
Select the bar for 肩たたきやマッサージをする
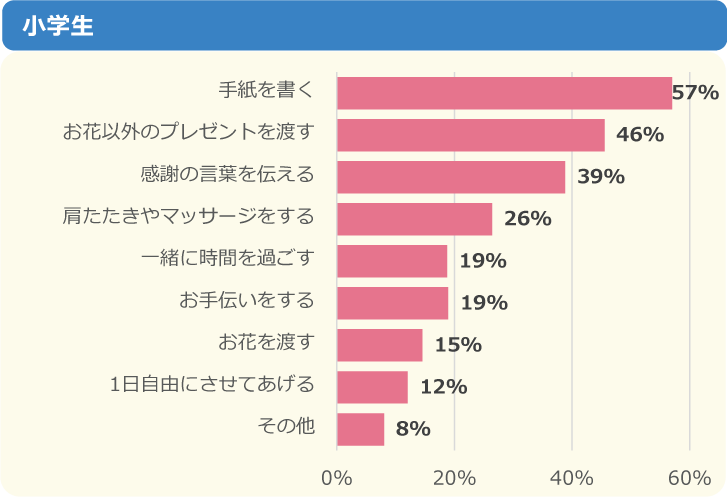[x=414, y=219]
